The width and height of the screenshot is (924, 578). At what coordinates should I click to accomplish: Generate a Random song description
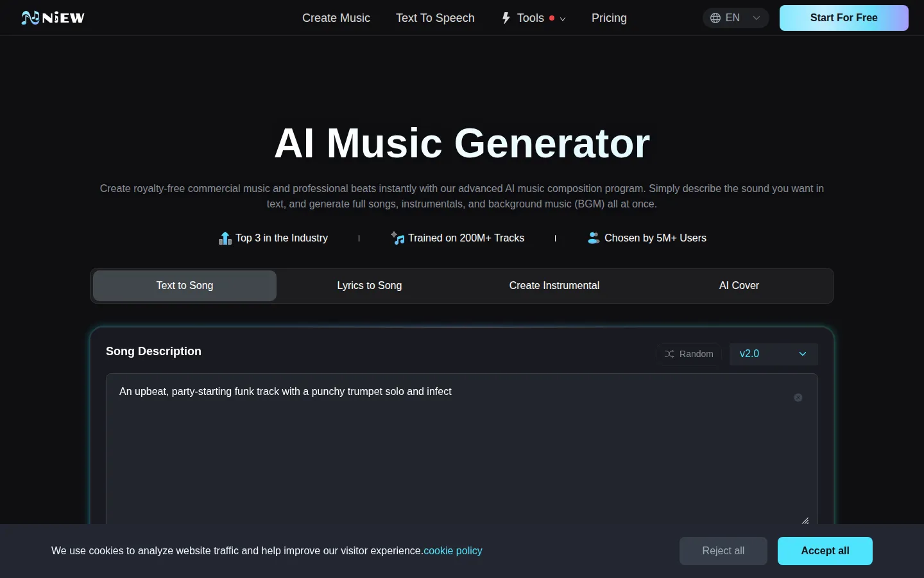point(689,354)
